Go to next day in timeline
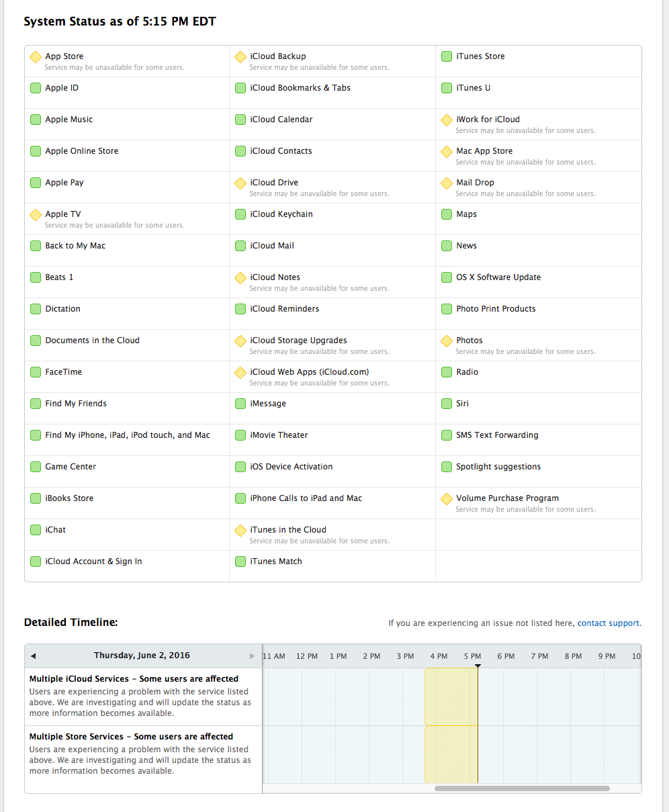 [253, 656]
